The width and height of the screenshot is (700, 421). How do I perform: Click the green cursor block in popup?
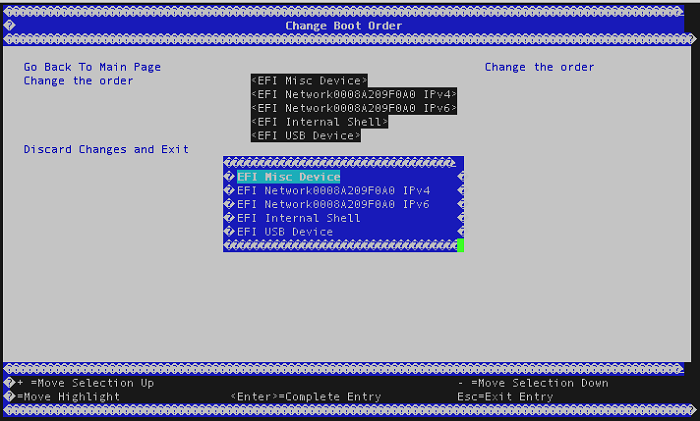460,245
